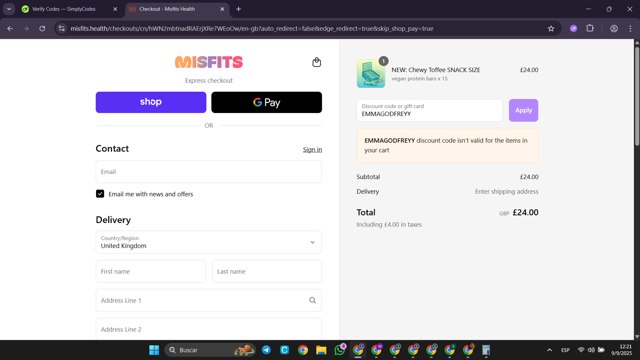Viewport: 640px width, 360px height.
Task: Close the Verify Codes SimplyCodes tab
Action: [x=115, y=9]
